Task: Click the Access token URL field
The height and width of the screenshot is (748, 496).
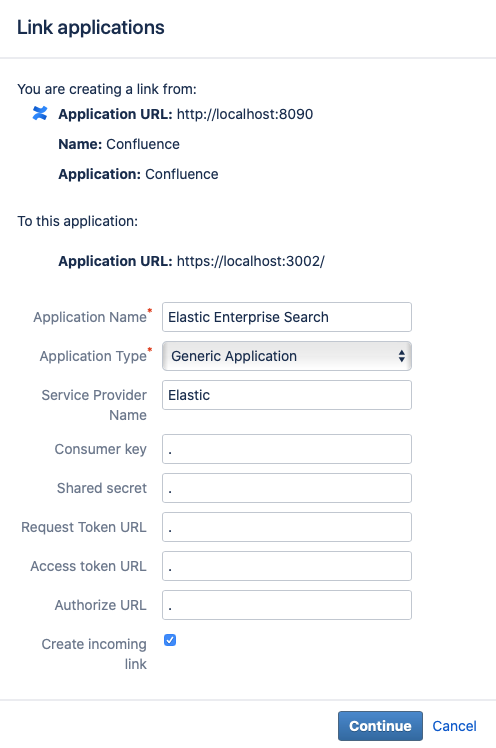Action: pos(287,566)
